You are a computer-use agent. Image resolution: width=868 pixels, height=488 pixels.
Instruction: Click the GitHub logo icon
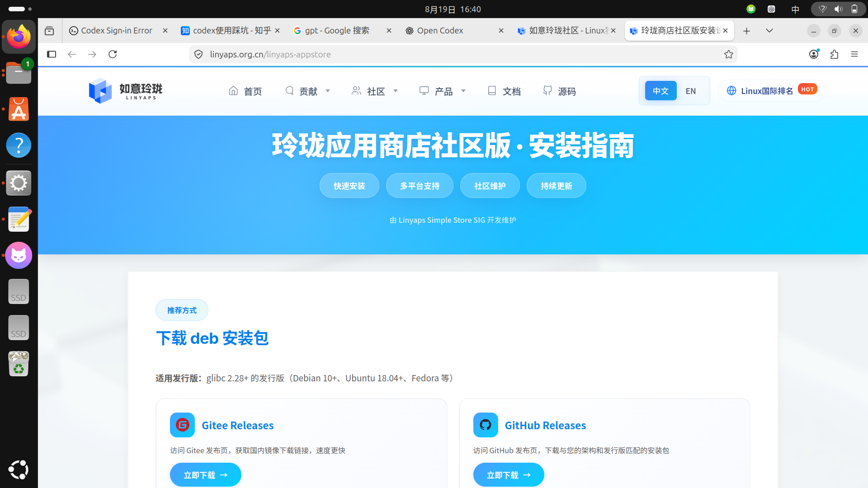(x=486, y=425)
